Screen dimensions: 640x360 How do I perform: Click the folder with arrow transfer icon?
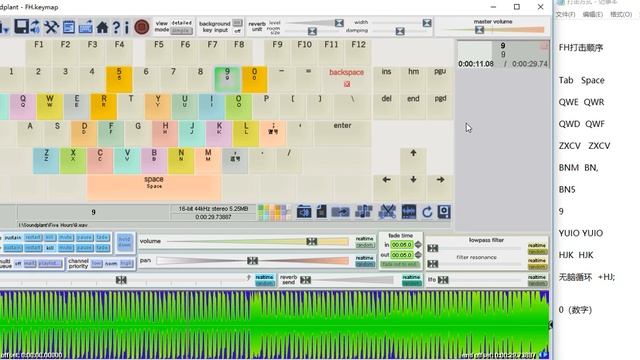[340, 212]
